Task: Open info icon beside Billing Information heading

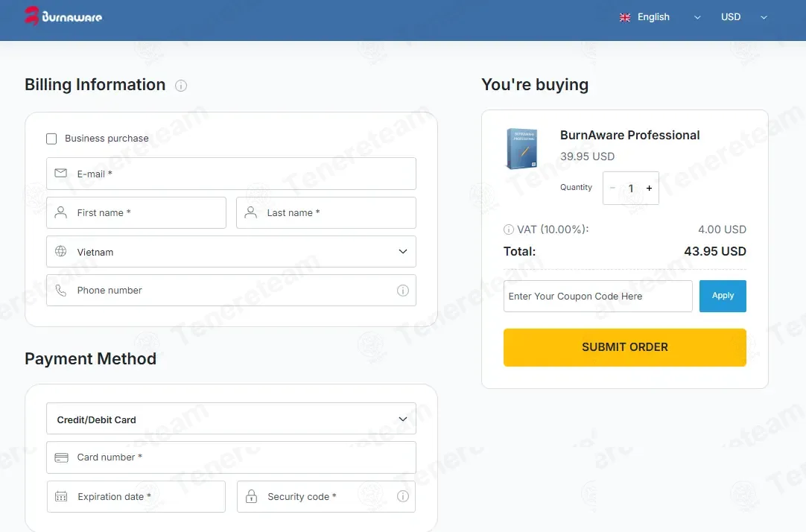Action: coord(181,86)
